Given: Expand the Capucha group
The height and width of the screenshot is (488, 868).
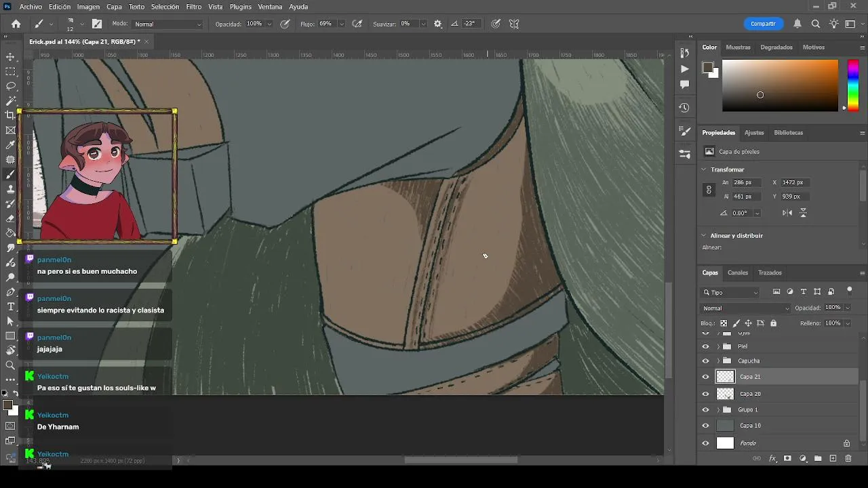Looking at the screenshot, I should click(x=718, y=361).
